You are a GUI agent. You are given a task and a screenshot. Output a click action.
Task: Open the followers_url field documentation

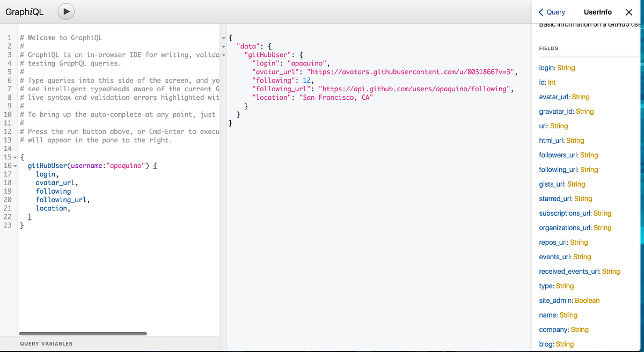point(557,155)
